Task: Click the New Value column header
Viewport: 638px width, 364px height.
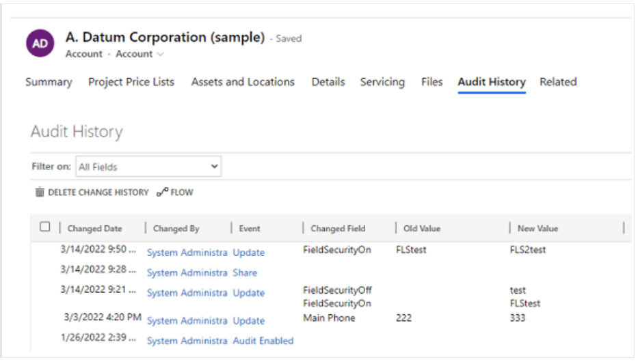Action: (x=537, y=229)
